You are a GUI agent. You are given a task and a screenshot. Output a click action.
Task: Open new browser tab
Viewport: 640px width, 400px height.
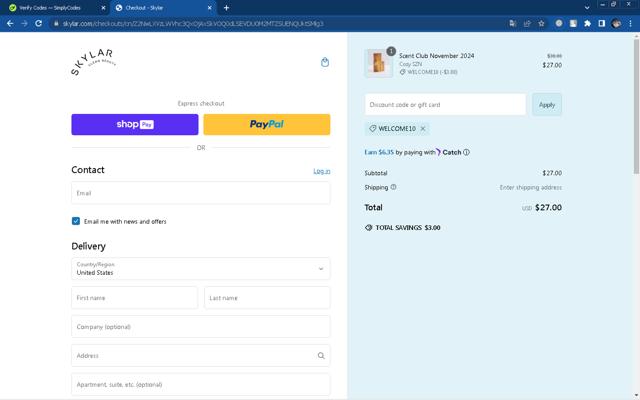pos(226,8)
